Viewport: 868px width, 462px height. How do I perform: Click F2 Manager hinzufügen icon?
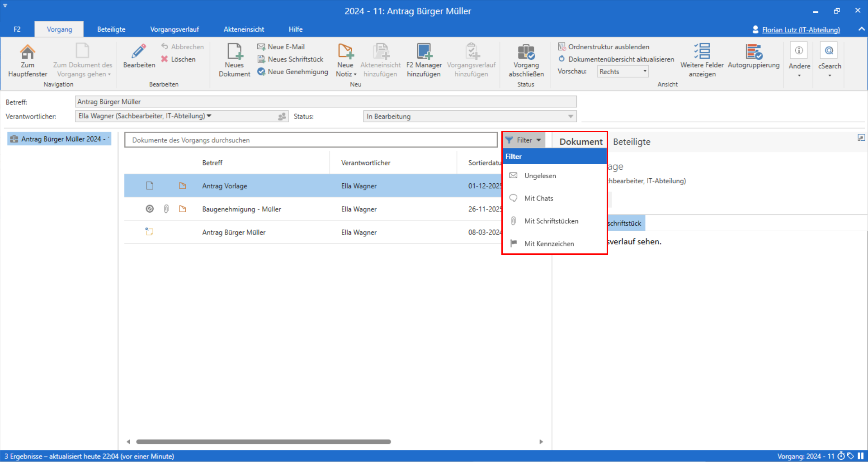(424, 52)
